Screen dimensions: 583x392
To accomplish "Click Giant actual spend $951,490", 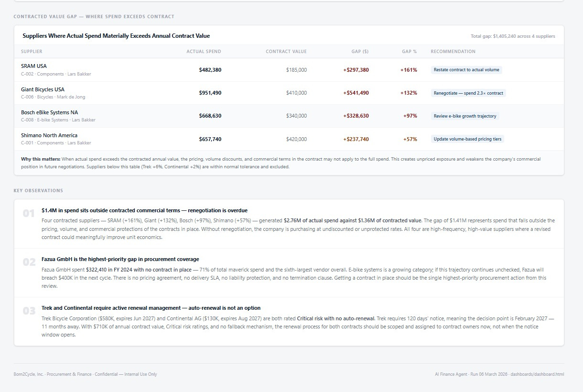I will pos(210,93).
